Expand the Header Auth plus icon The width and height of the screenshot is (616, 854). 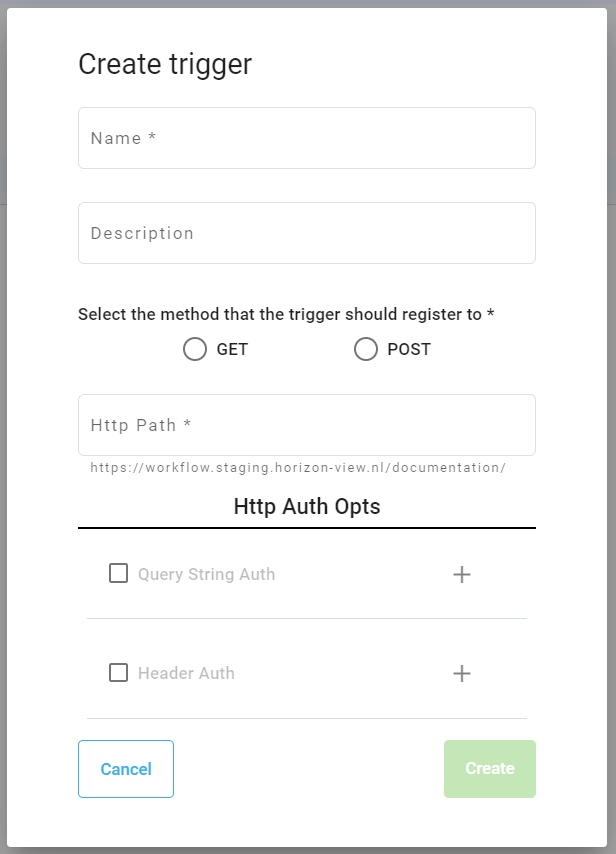(x=461, y=673)
